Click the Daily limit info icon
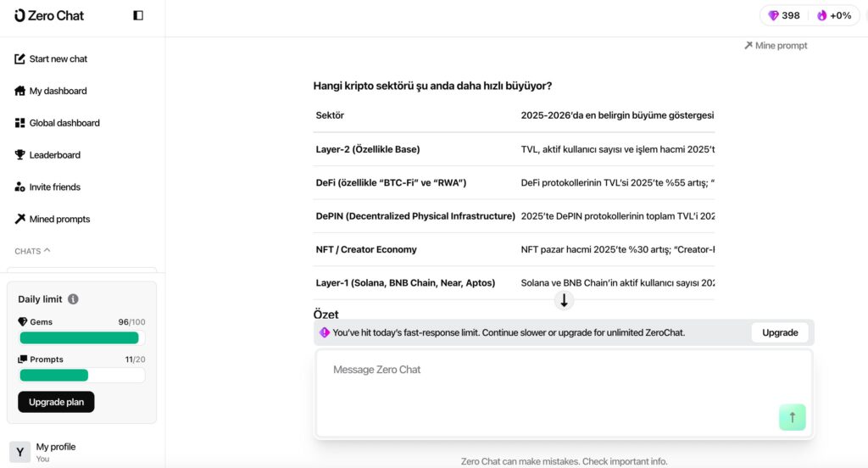 coord(74,299)
